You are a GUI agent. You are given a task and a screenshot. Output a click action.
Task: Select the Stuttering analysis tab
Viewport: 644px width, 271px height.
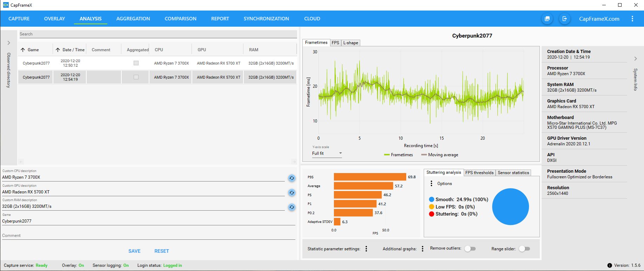(444, 172)
